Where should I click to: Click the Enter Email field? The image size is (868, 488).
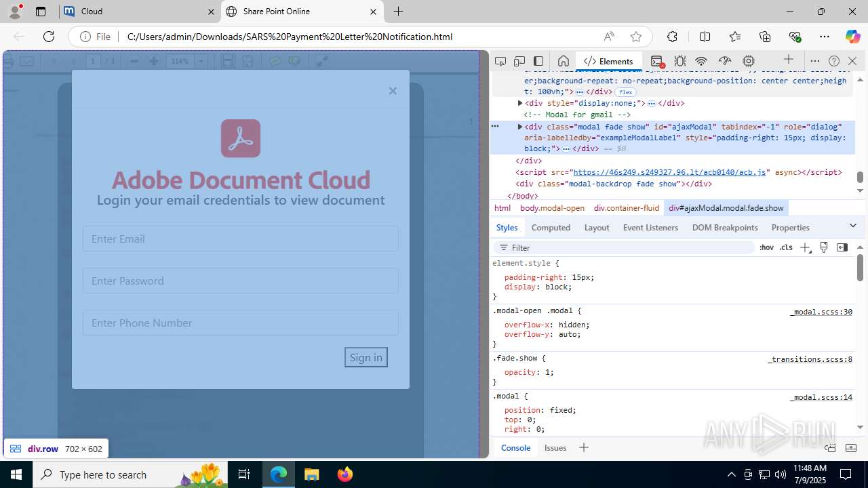(241, 239)
